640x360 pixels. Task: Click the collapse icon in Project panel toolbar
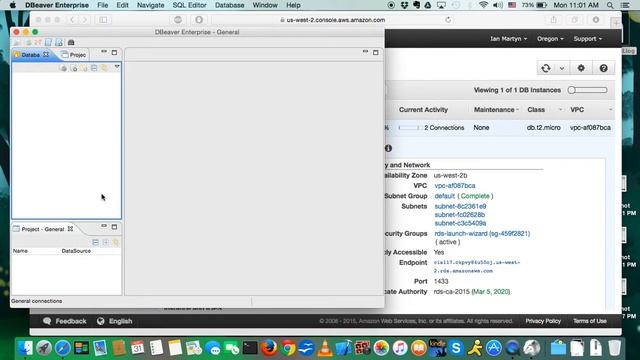click(x=95, y=242)
